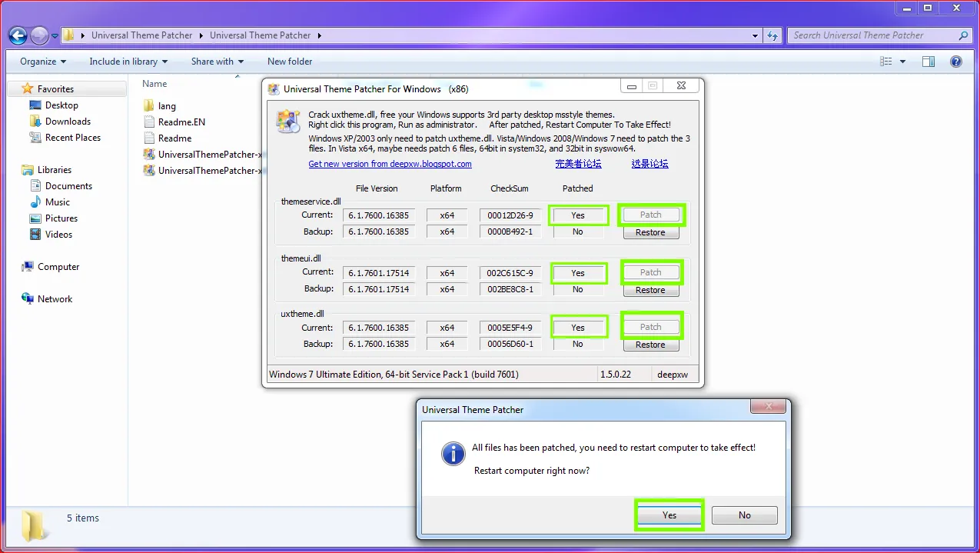This screenshot has width=980, height=553.
Task: Select the Readme file without extension
Action: point(174,138)
